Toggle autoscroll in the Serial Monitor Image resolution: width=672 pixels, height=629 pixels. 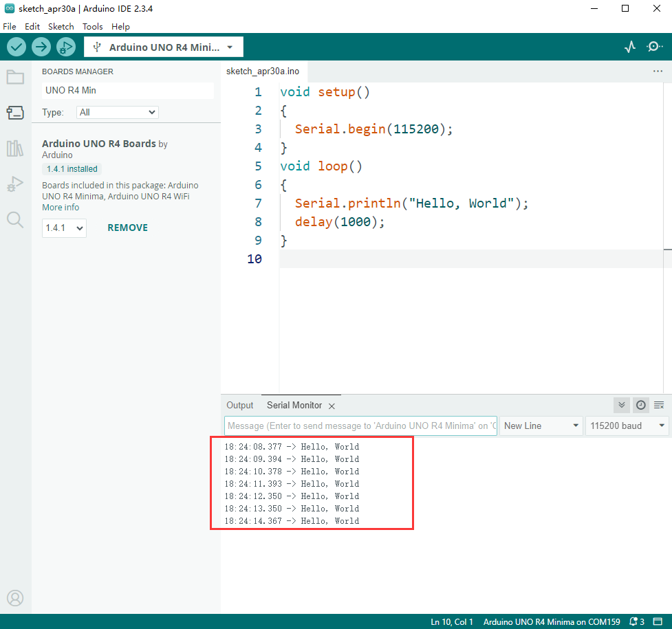(x=621, y=405)
